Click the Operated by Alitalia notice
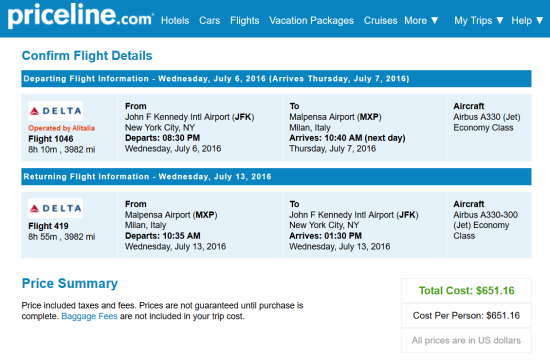This screenshot has height=364, width=550. [61, 128]
